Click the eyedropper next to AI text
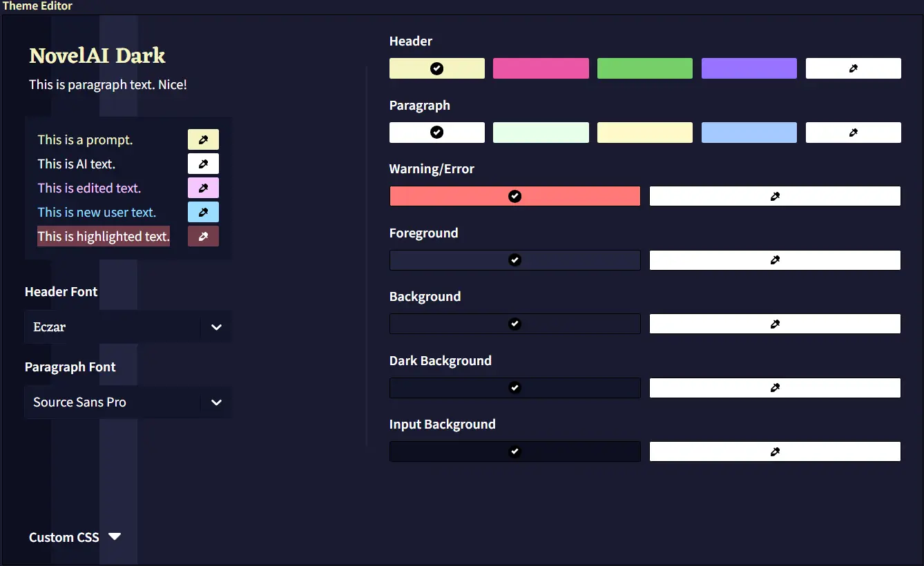 tap(203, 164)
